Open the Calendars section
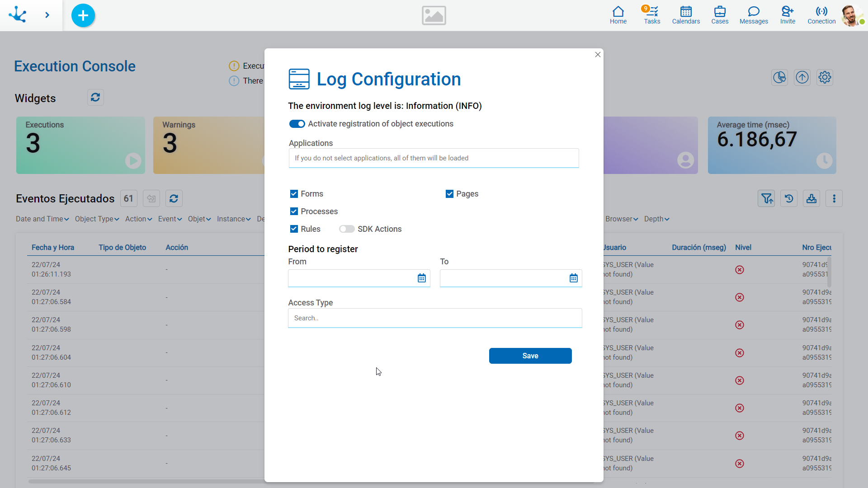868x488 pixels. [x=685, y=14]
